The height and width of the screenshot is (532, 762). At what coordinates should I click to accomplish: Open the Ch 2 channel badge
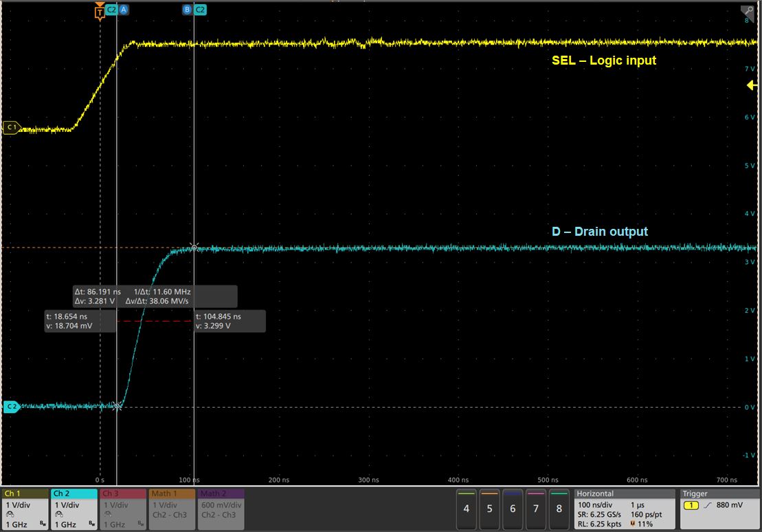[x=74, y=509]
